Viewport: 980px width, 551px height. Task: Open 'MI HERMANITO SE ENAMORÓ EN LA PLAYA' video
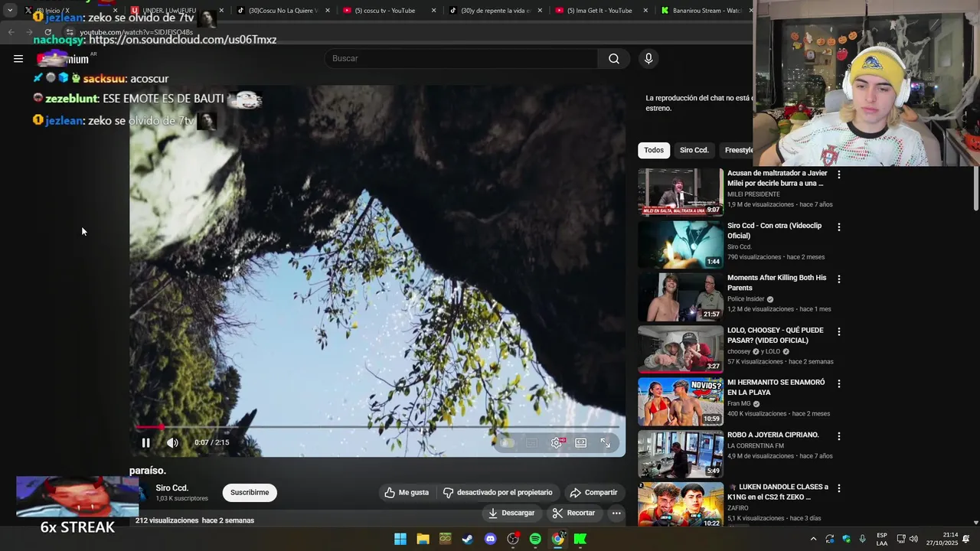coord(776,387)
